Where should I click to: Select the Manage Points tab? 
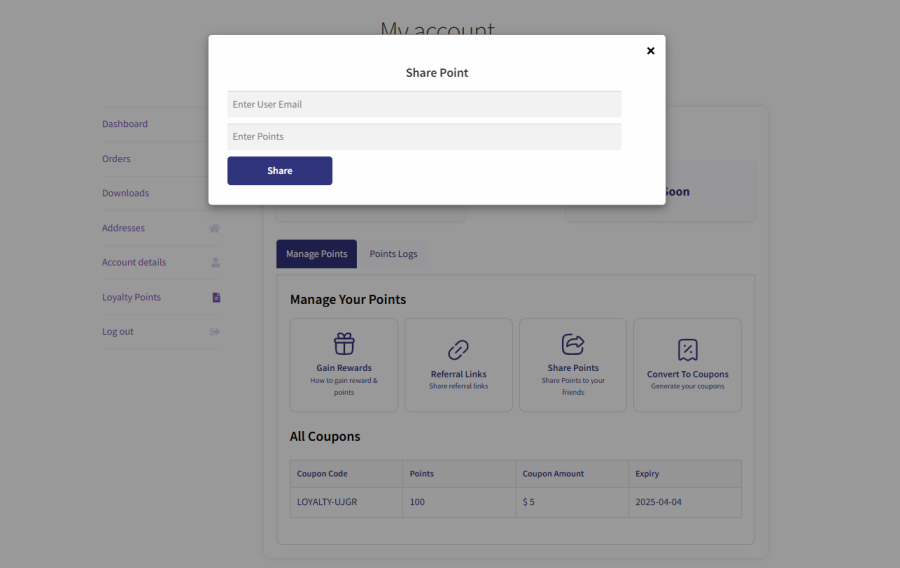[x=316, y=254]
